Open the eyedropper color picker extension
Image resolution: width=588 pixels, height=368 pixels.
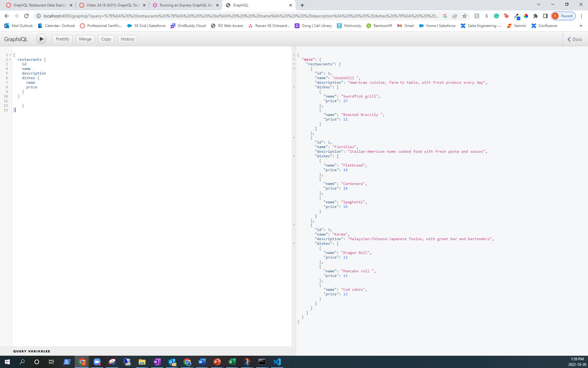pos(517,16)
